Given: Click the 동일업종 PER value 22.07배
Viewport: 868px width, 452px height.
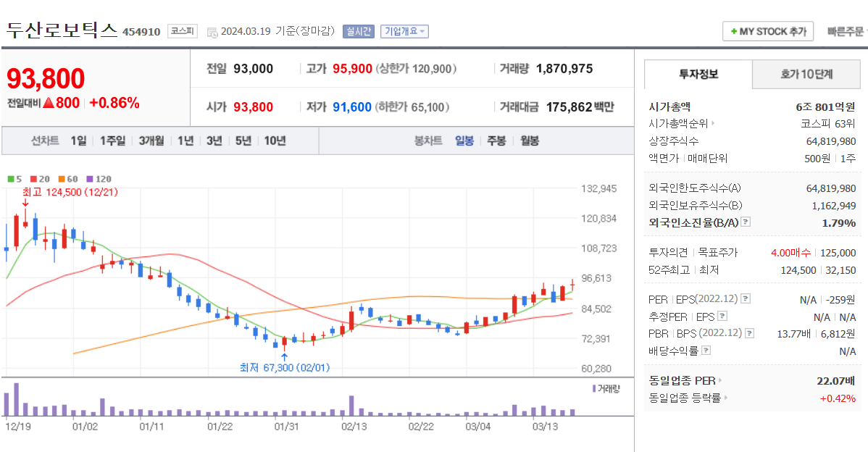Looking at the screenshot, I should click(836, 380).
